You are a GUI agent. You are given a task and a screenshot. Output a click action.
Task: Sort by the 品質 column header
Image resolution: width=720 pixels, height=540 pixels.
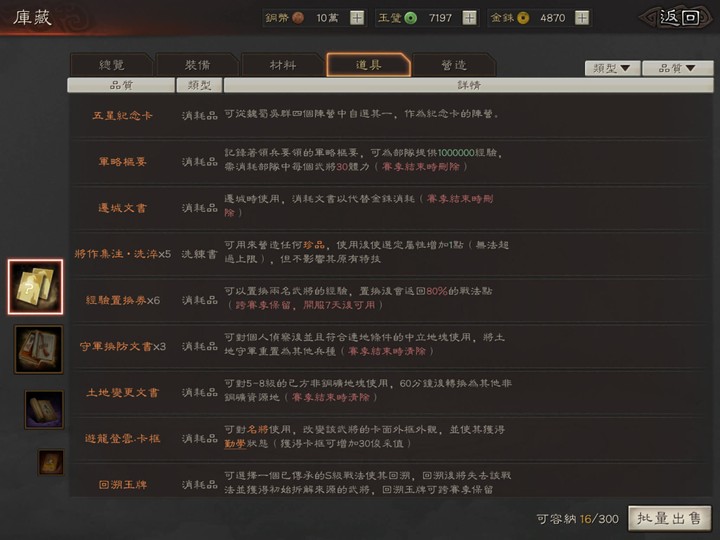(120, 86)
